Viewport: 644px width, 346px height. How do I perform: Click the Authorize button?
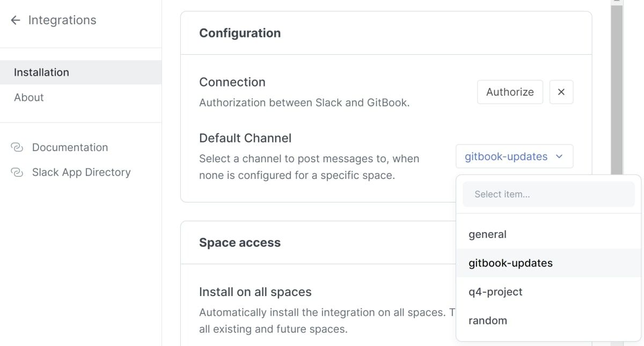(x=509, y=92)
